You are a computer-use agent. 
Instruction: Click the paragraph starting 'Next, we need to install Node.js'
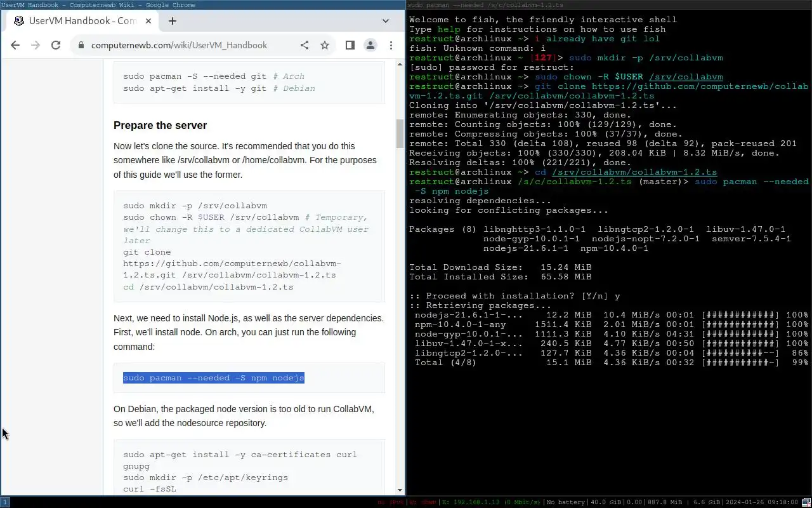click(x=249, y=332)
